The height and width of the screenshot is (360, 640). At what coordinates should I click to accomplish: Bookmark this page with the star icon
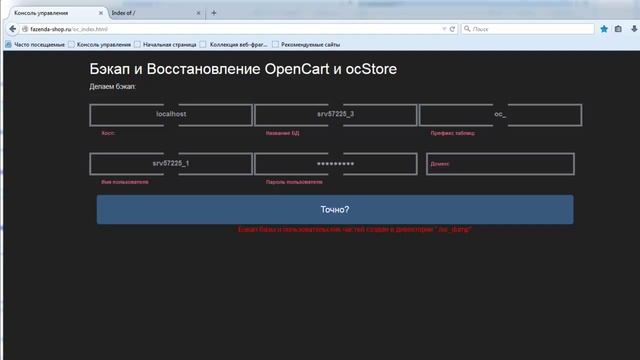coord(604,29)
